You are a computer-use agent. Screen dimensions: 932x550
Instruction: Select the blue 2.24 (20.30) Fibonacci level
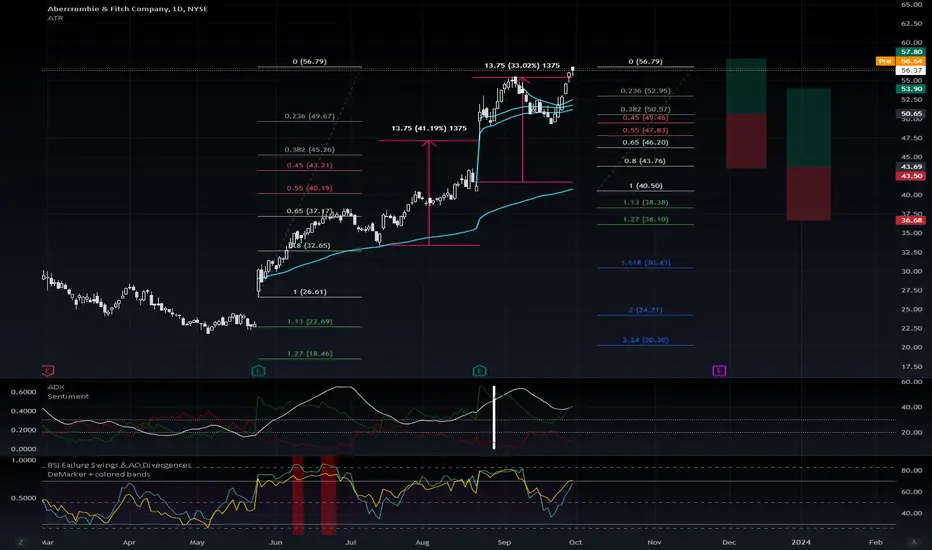coord(645,340)
